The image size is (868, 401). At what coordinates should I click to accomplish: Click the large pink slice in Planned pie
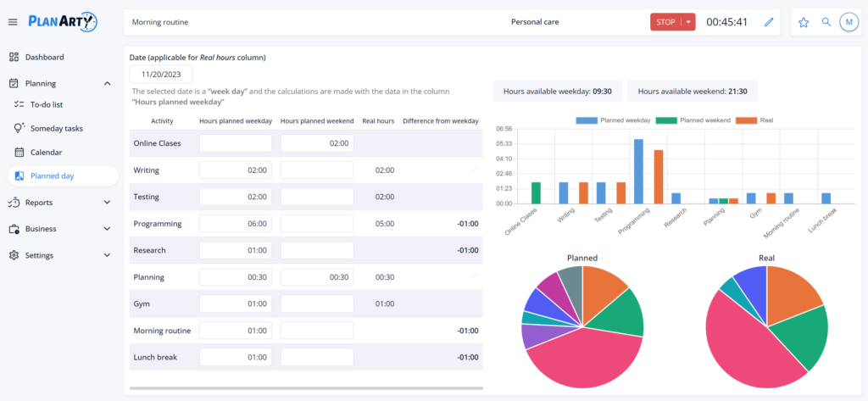(x=585, y=356)
